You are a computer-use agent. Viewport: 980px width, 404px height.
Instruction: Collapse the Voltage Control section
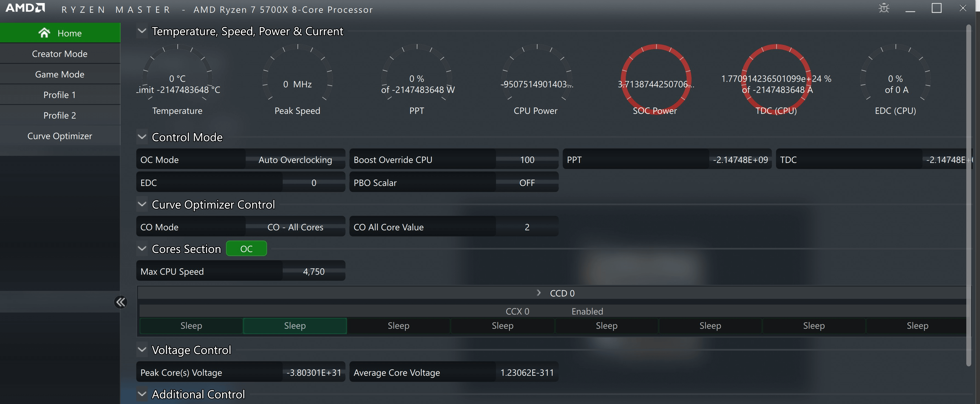pos(142,350)
